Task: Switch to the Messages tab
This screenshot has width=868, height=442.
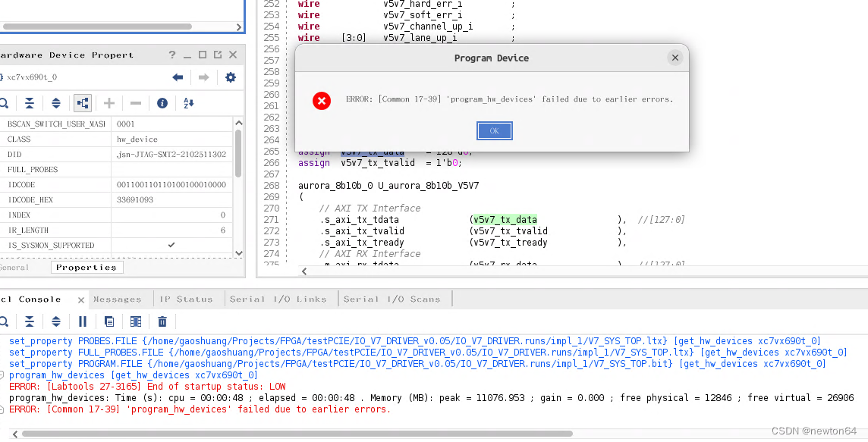Action: (118, 299)
